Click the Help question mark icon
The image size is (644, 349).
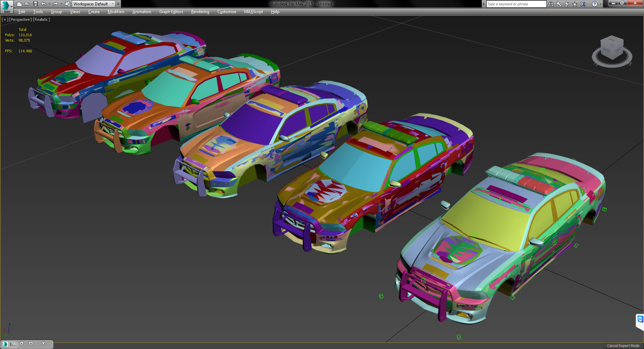pos(594,4)
